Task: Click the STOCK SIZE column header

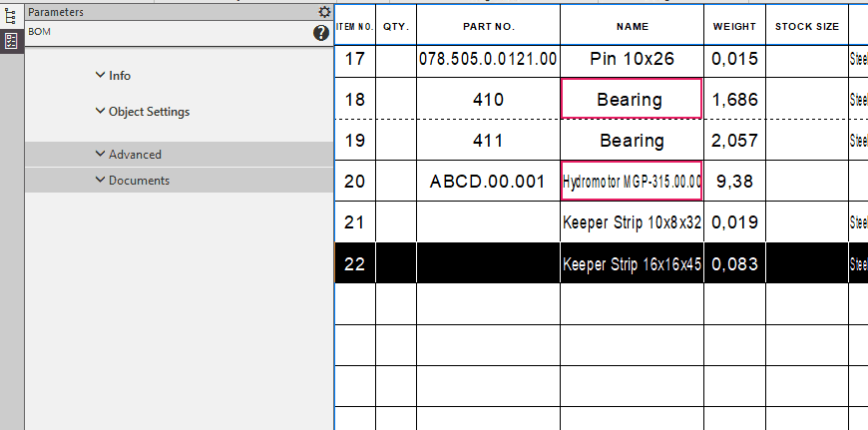Action: coord(806,26)
